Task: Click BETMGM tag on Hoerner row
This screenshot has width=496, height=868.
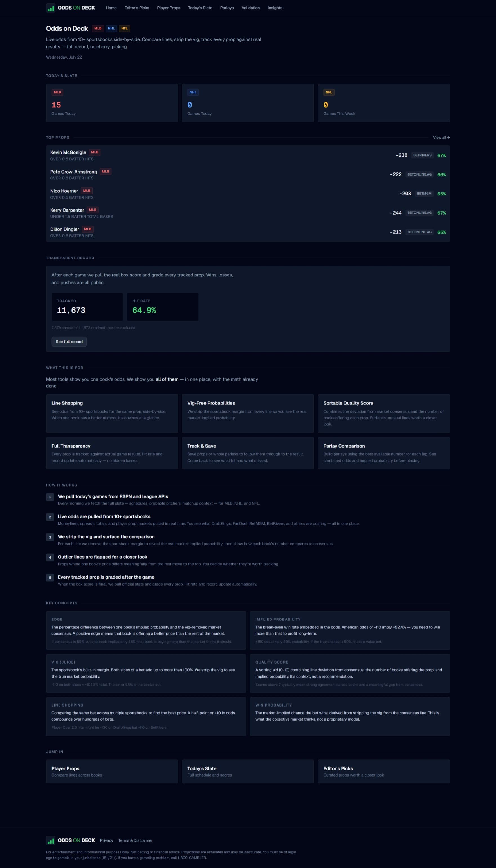Action: 424,194
